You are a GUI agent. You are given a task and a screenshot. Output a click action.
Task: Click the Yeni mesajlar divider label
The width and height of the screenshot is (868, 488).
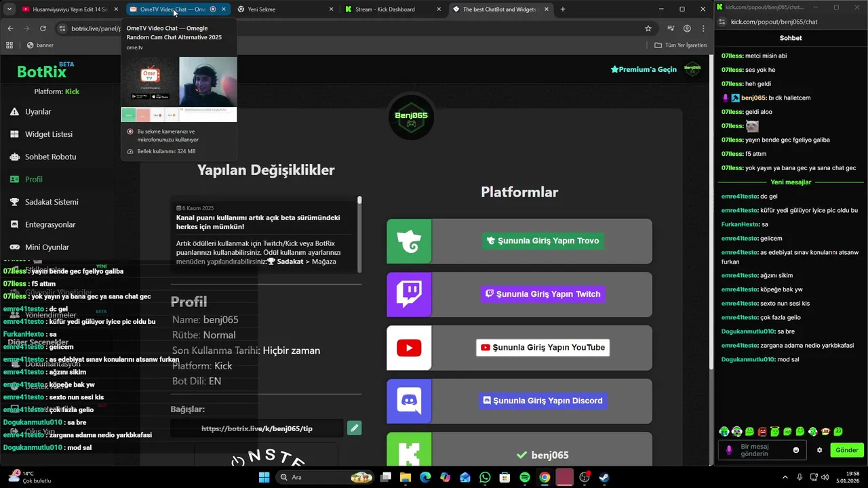coord(791,182)
